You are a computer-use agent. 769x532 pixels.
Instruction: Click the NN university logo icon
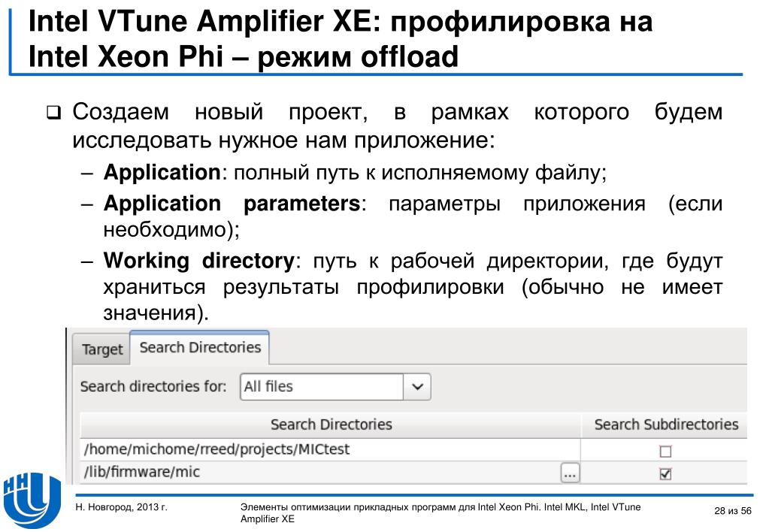32,500
